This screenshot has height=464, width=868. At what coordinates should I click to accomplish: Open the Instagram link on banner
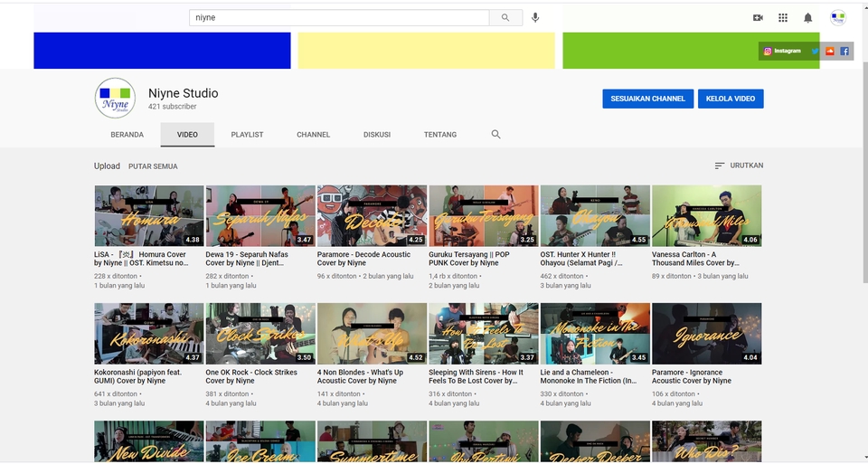click(x=782, y=51)
